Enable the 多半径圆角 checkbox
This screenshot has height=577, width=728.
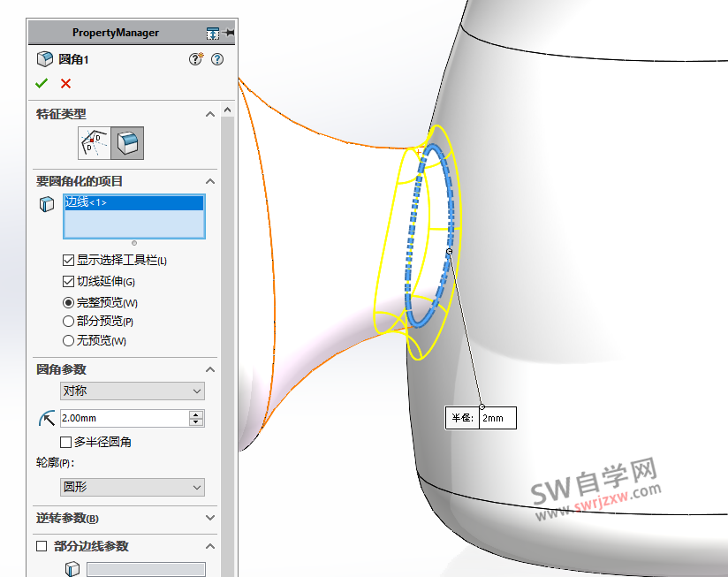click(x=65, y=442)
